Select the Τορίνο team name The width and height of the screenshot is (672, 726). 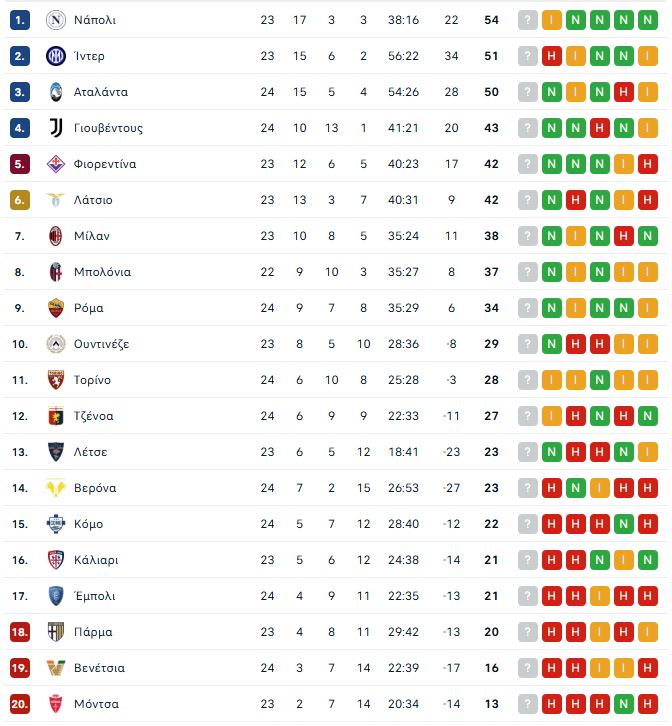click(92, 380)
